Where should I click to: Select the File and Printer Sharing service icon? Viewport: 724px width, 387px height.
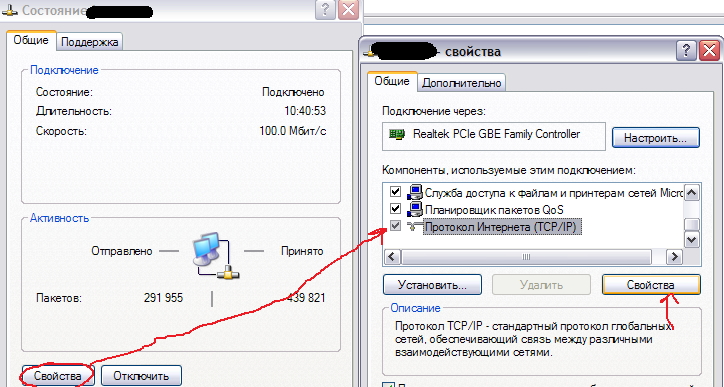pyautogui.click(x=415, y=192)
